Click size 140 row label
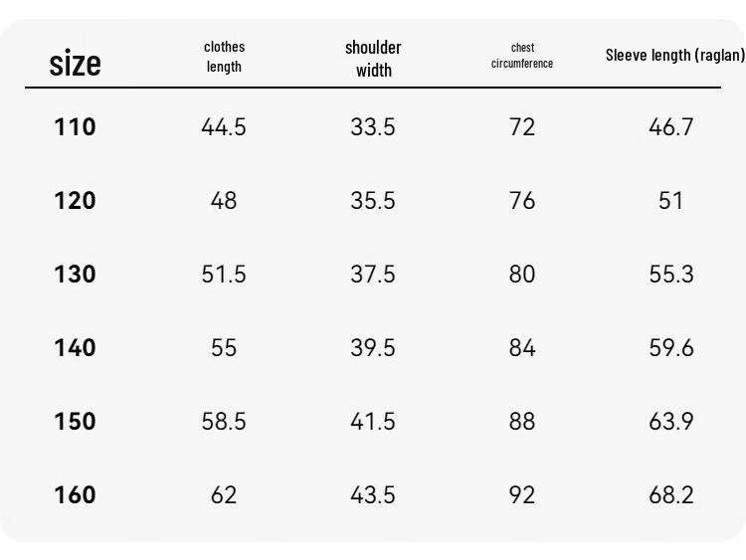Viewport: 746px width, 560px height. pos(76,348)
